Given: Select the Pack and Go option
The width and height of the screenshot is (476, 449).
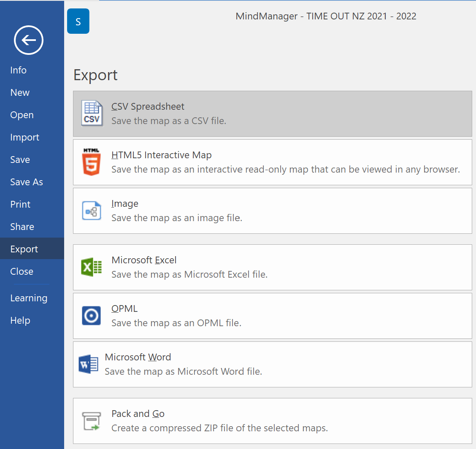Looking at the screenshot, I should click(x=272, y=421).
